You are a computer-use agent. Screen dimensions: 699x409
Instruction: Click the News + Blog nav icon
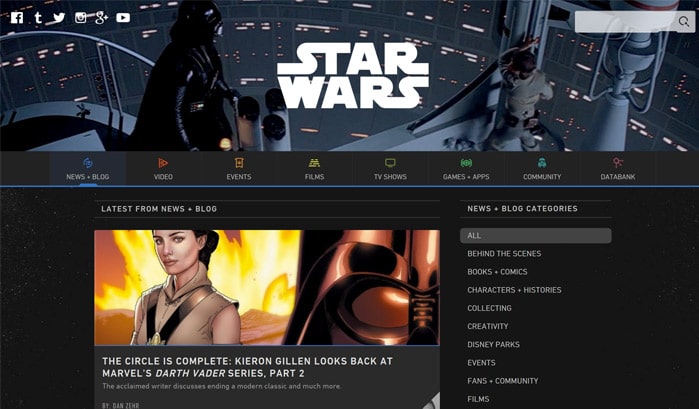click(88, 163)
